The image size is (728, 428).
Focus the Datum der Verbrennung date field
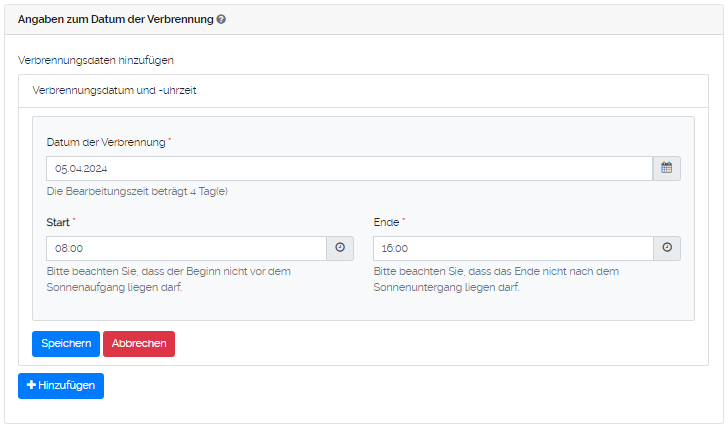[x=349, y=168]
